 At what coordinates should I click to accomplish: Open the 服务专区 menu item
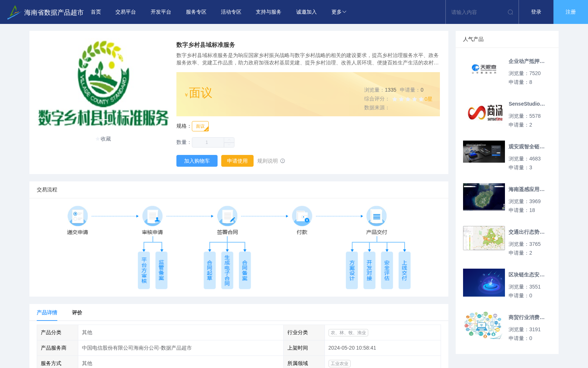point(196,12)
